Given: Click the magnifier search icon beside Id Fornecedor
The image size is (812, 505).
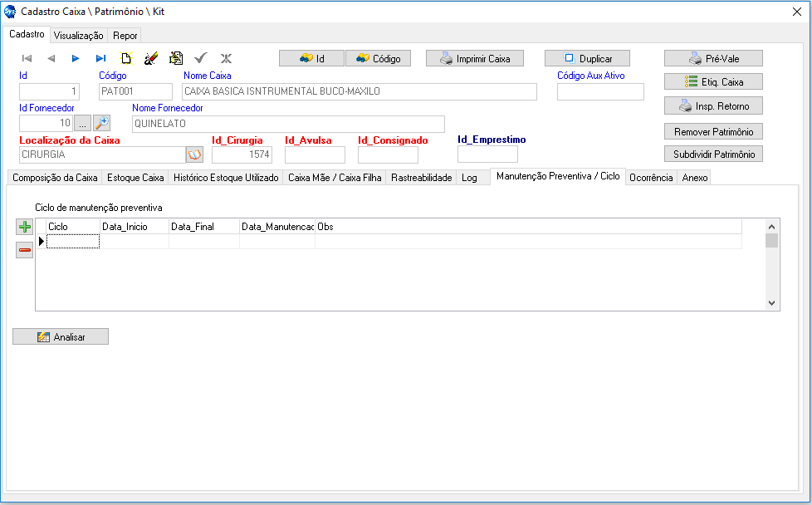Looking at the screenshot, I should point(102,123).
